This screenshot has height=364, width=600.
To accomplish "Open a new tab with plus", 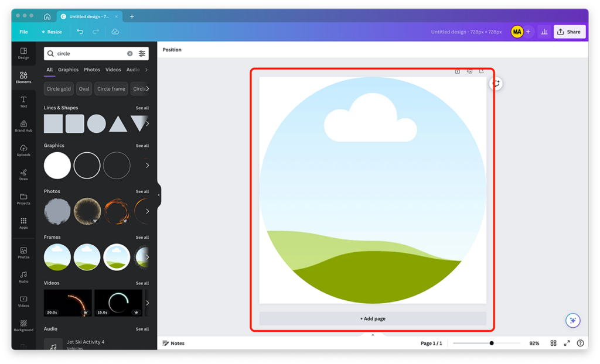I will (132, 16).
